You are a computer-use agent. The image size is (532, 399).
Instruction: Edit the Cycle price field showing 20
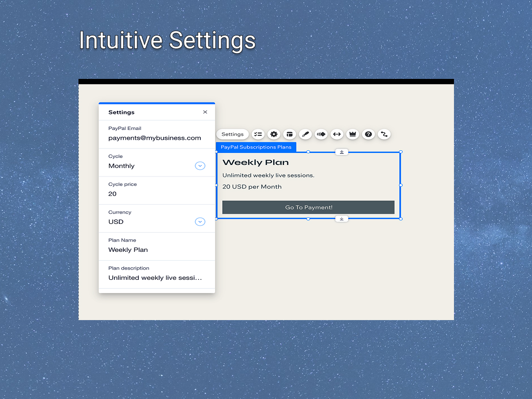157,190
